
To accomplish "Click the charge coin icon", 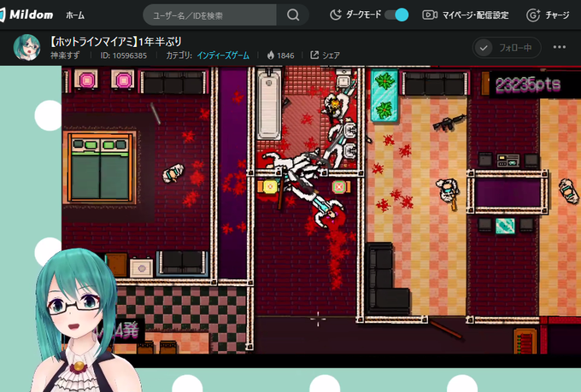I will [533, 15].
